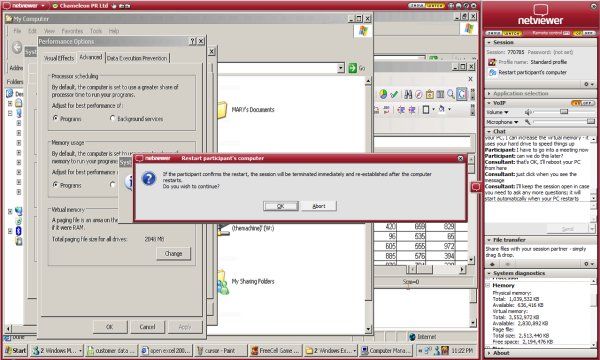Screen dimensions: 600x360
Task: Select Background services under Processor scheduling
Action: tap(112, 118)
